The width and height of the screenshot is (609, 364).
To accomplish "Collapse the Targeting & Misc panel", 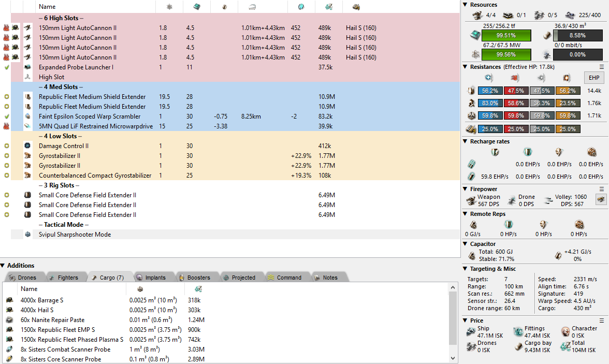I will point(465,269).
